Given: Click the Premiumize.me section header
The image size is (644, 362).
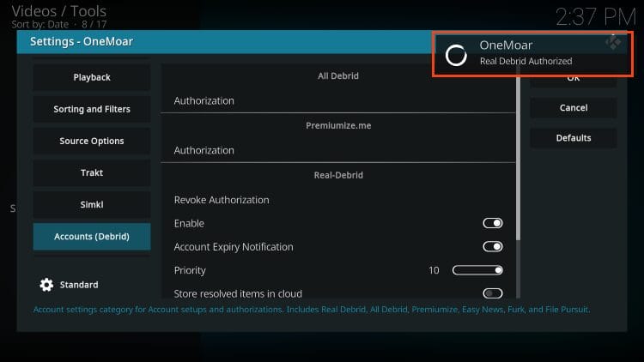Looking at the screenshot, I should 338,125.
